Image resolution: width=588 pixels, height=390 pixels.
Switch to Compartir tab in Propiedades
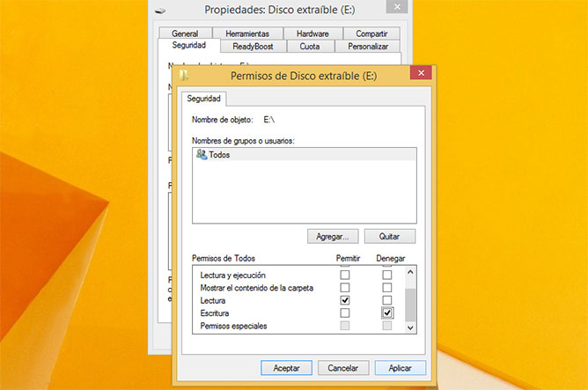(371, 33)
